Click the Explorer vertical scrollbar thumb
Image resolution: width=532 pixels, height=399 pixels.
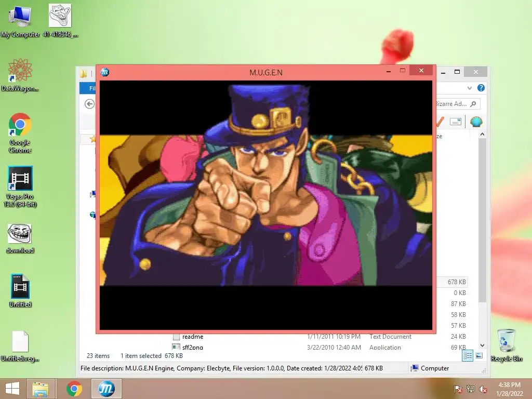click(x=482, y=220)
